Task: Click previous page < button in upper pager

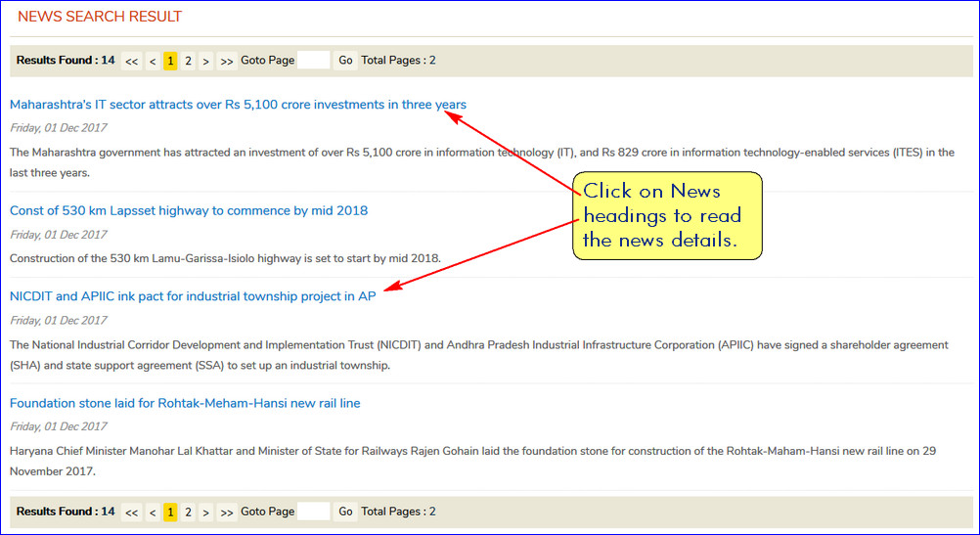Action: pos(153,61)
